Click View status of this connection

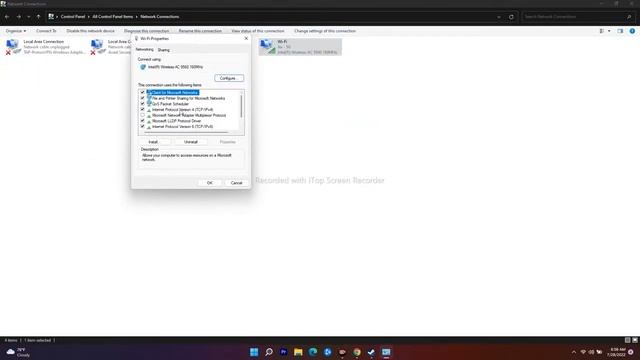(258, 31)
